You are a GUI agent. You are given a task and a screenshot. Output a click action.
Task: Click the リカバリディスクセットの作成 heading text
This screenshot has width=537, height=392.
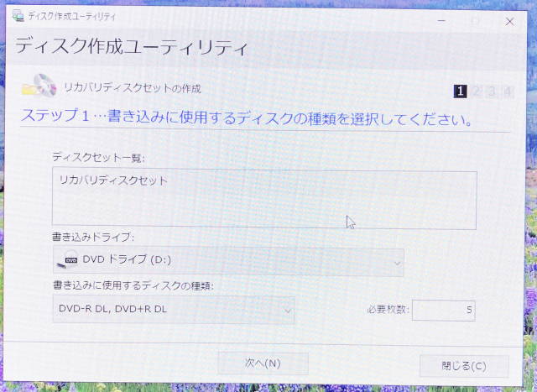coord(133,87)
